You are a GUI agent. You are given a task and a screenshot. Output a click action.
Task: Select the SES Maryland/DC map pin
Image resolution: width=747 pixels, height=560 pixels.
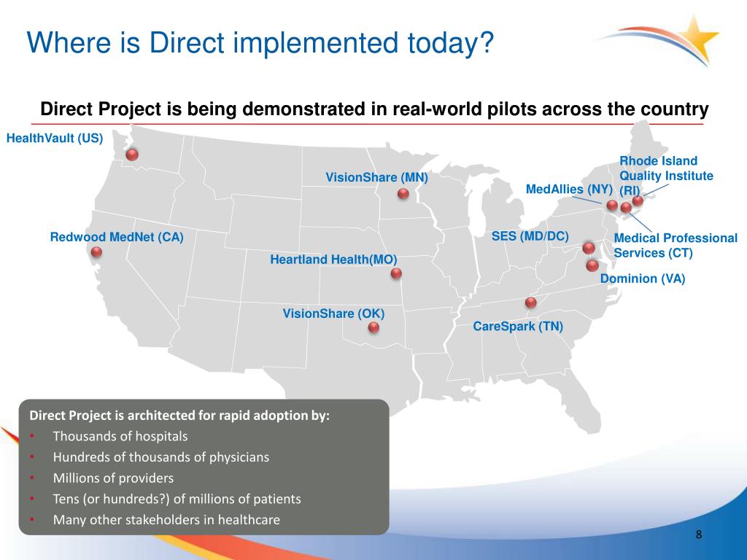pyautogui.click(x=589, y=248)
